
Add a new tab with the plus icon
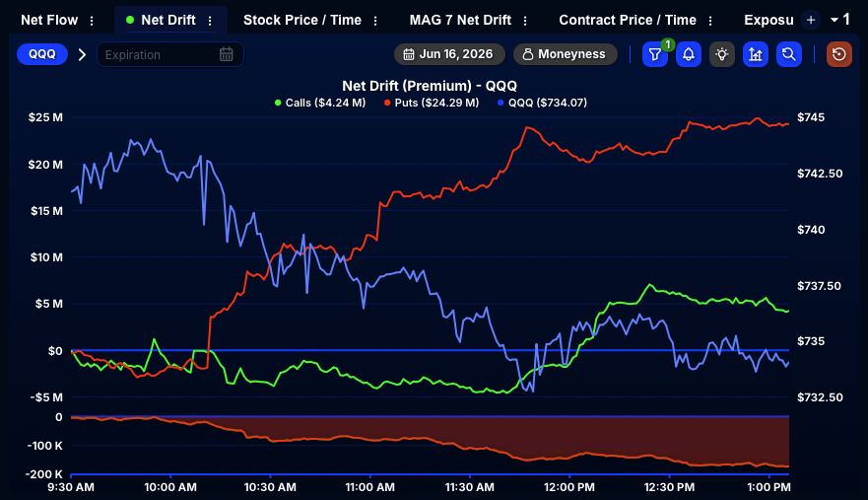(x=811, y=20)
